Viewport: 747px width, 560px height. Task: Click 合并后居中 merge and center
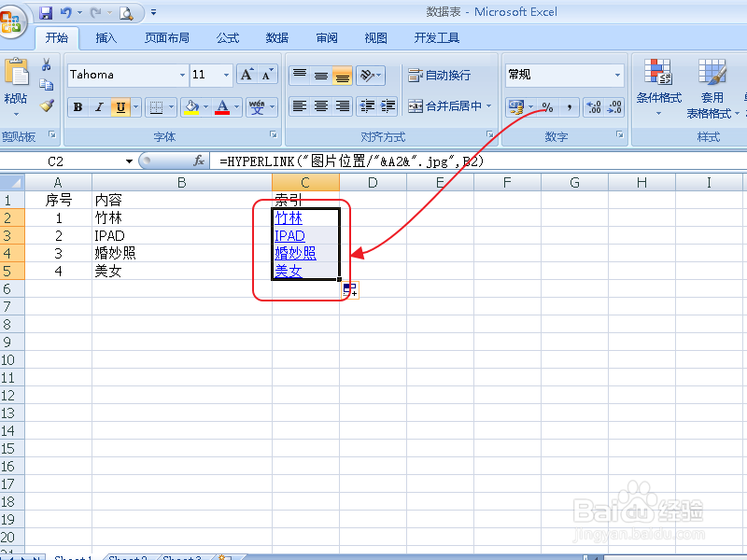tap(445, 105)
